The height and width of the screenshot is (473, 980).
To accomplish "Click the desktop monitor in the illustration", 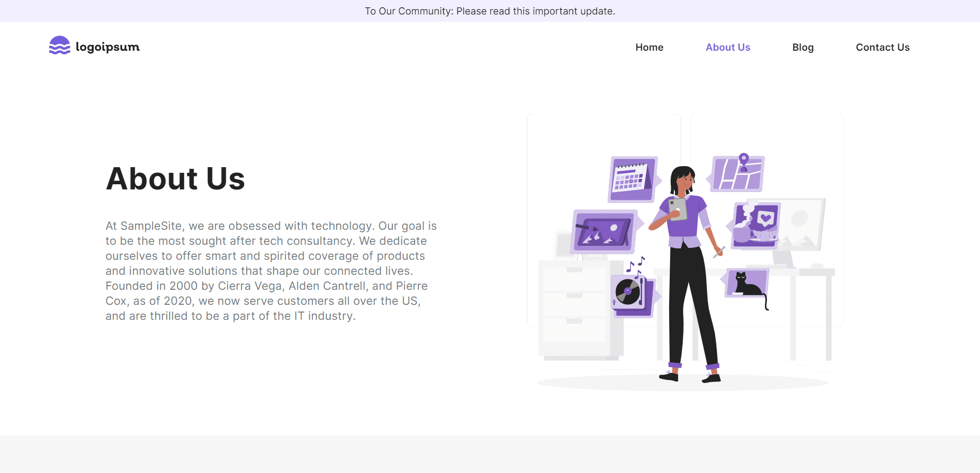I will point(801,223).
